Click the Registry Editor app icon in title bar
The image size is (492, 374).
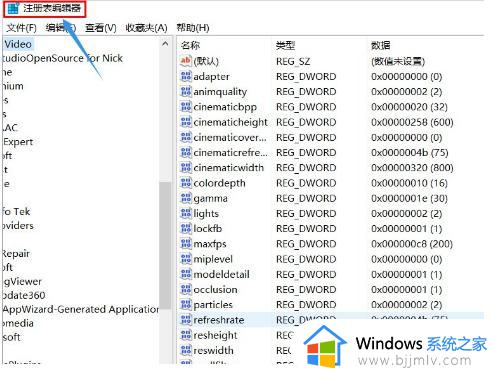(x=12, y=8)
